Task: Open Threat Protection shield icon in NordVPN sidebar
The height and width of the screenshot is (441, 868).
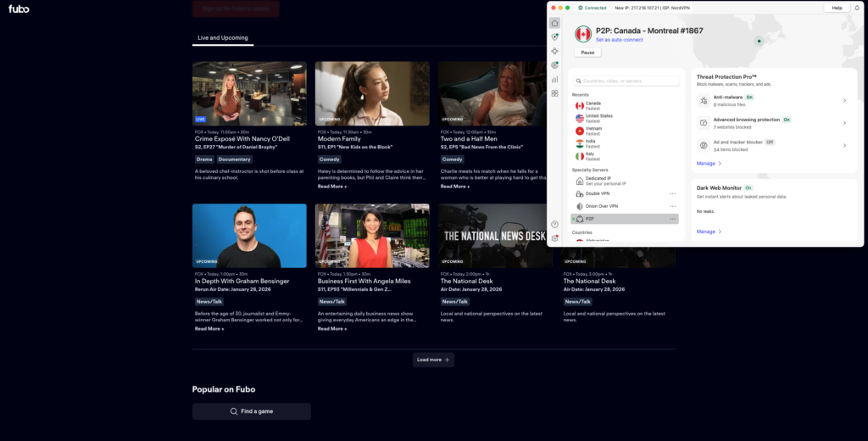Action: click(x=554, y=37)
